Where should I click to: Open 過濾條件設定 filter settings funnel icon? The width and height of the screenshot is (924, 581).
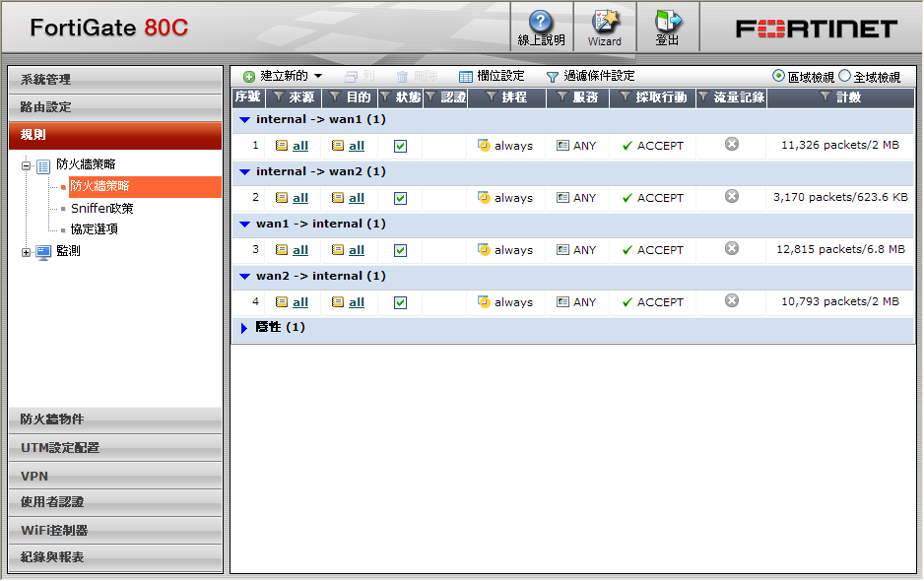[x=553, y=76]
